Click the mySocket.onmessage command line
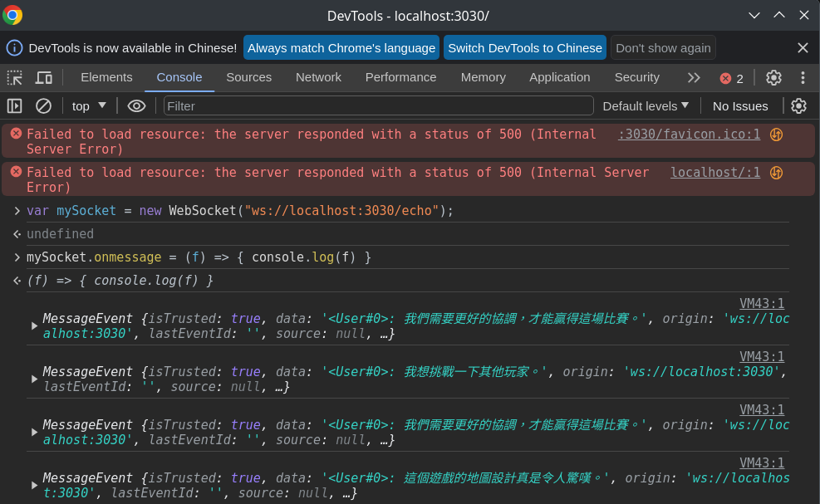820x504 pixels. [x=199, y=257]
